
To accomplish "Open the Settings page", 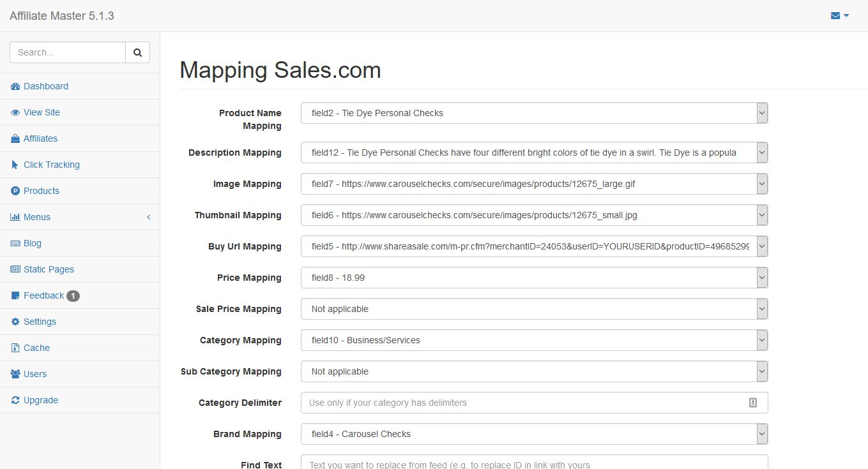I will click(80, 322).
